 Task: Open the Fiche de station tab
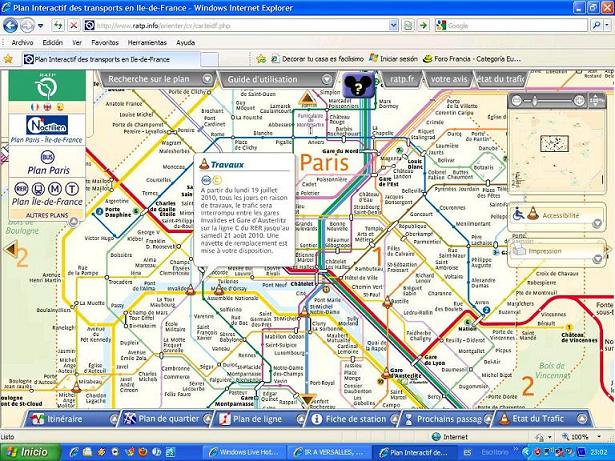click(353, 419)
